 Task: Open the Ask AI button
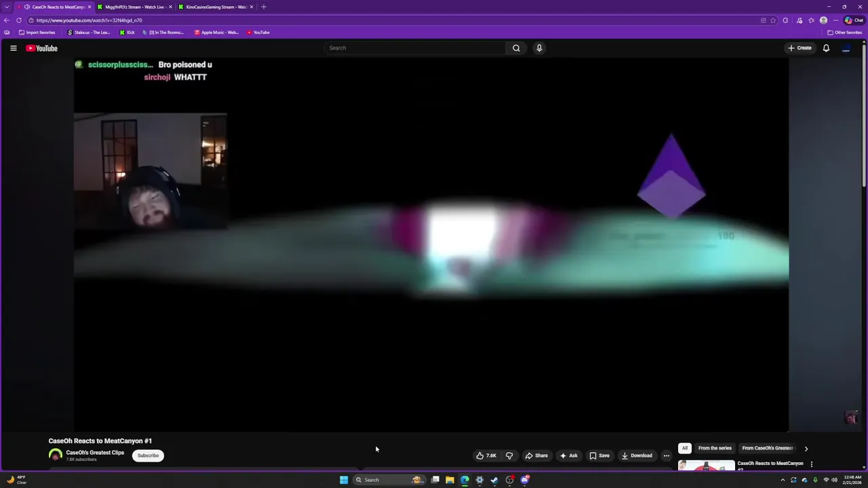569,455
